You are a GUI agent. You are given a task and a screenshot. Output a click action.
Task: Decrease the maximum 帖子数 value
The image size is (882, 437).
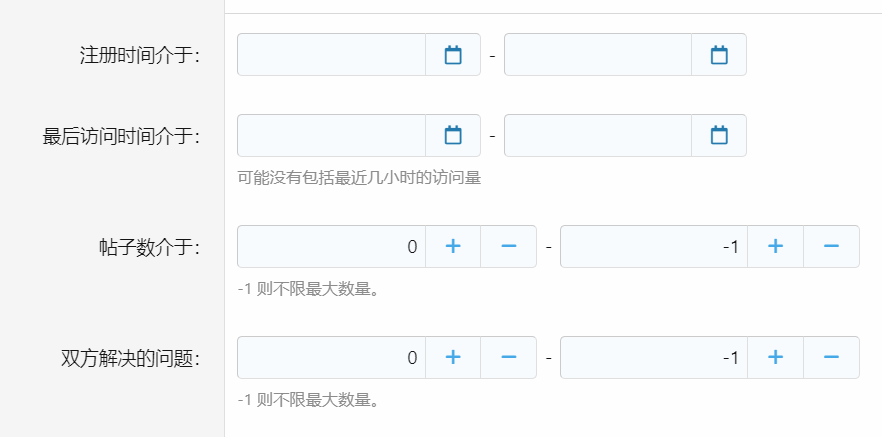pos(831,246)
